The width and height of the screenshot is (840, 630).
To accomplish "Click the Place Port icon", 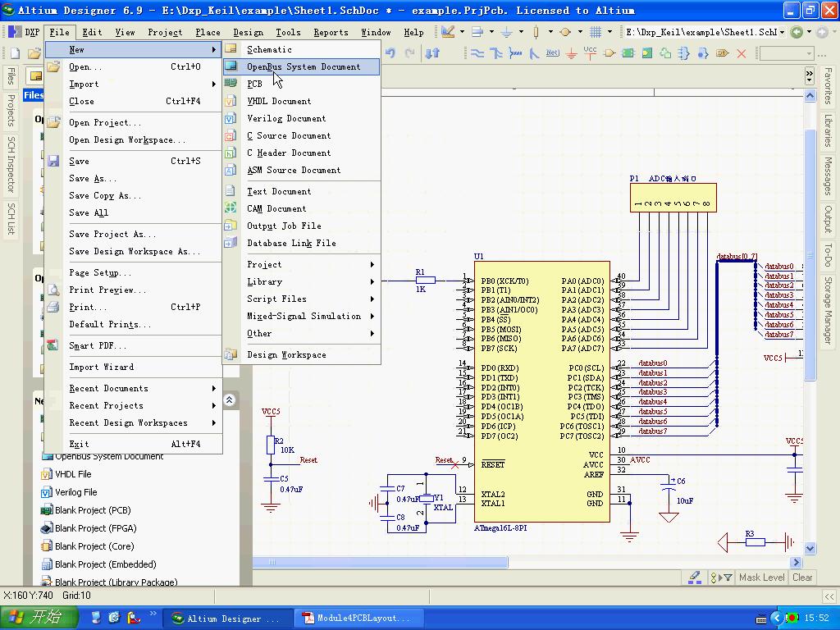I will [x=723, y=53].
